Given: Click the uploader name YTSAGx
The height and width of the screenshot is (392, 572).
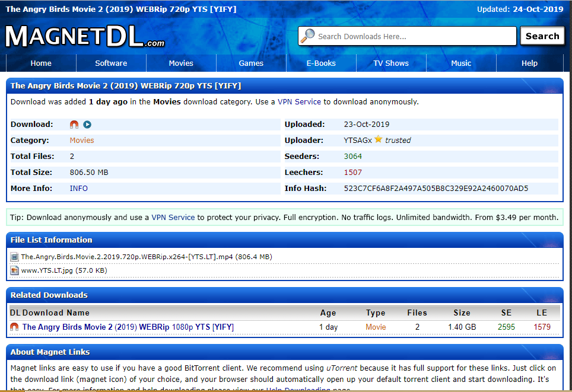Looking at the screenshot, I should point(358,141).
